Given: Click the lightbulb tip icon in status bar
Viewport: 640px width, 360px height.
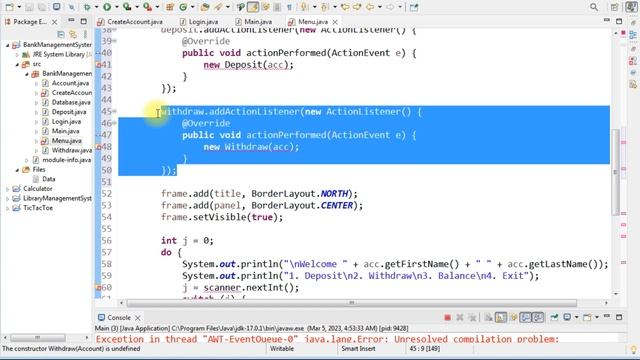Looking at the screenshot, I should (x=633, y=349).
